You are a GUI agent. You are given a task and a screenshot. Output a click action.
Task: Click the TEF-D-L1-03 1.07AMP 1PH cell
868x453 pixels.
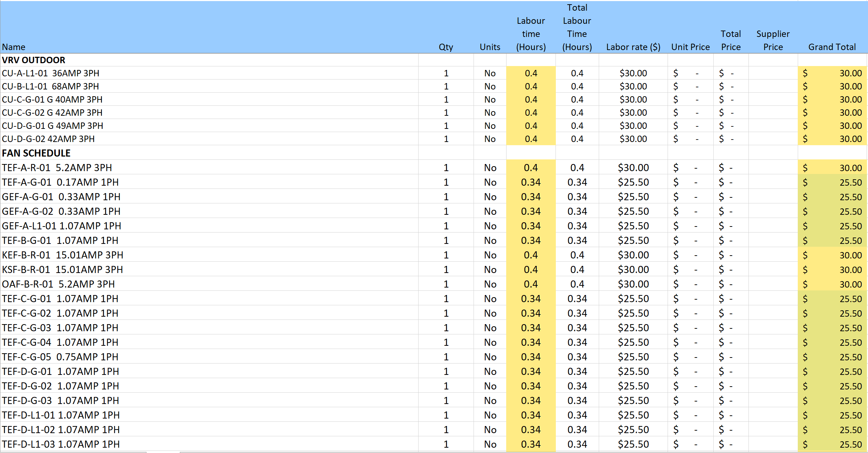pos(61,444)
